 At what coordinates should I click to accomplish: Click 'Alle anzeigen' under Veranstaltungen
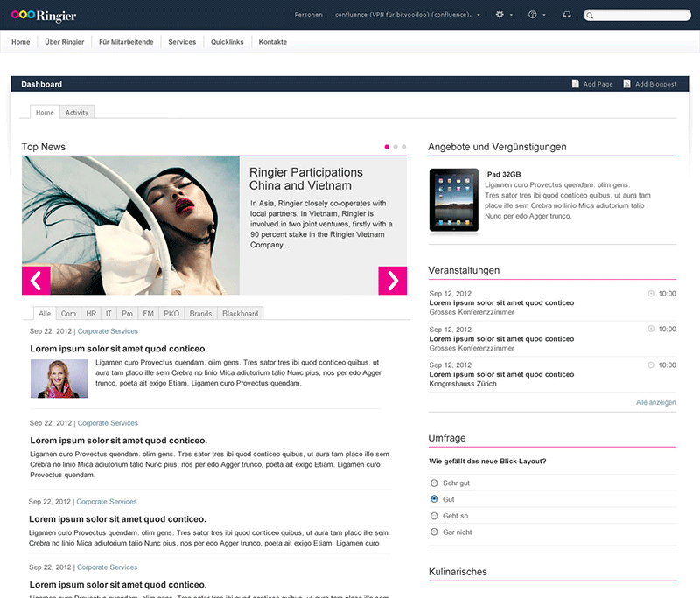point(655,402)
